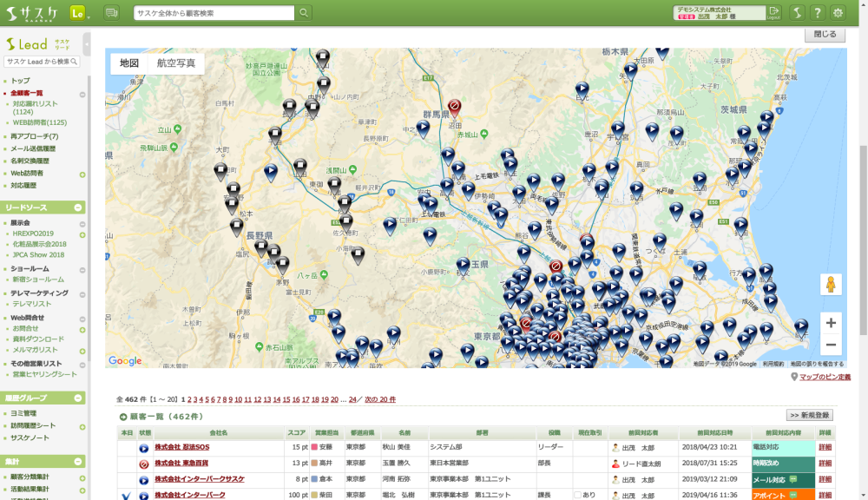The width and height of the screenshot is (868, 500).
Task: Click status icon for 株式会社 忍法SOS row
Action: click(144, 448)
